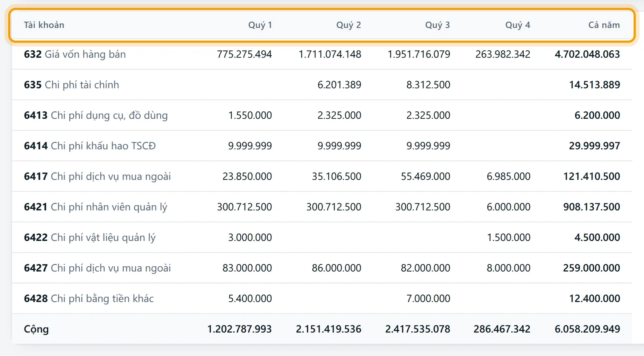Click the value 775.275.494
Viewport: 644px width, 356px height.
(244, 54)
